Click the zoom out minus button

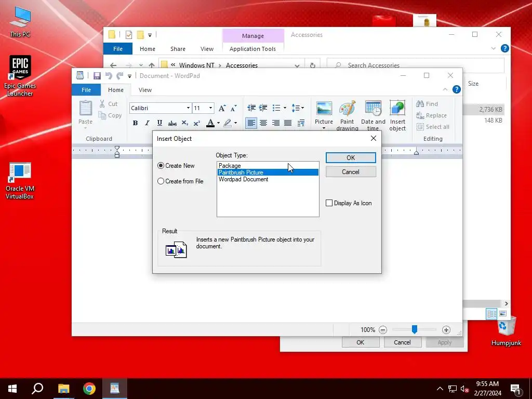383,330
